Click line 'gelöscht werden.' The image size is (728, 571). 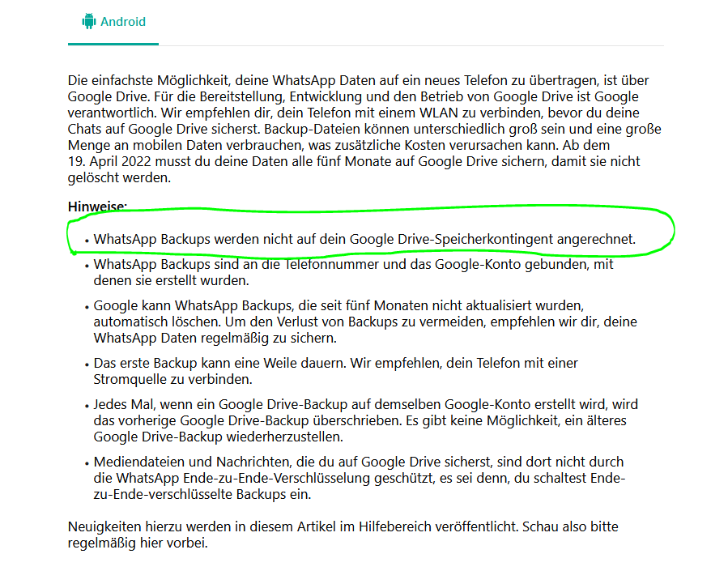[x=119, y=178]
